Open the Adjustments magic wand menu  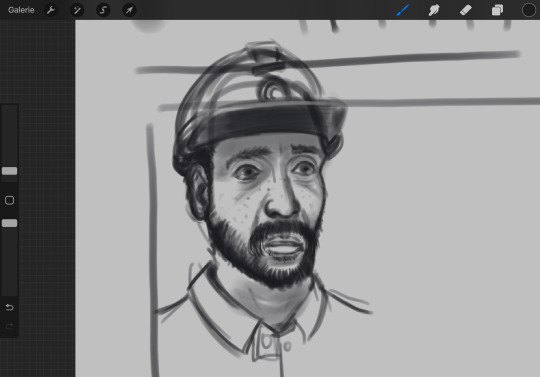coord(77,10)
